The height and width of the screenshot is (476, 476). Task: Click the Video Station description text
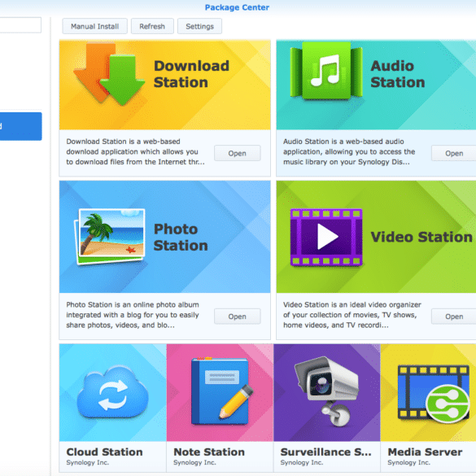click(x=352, y=315)
